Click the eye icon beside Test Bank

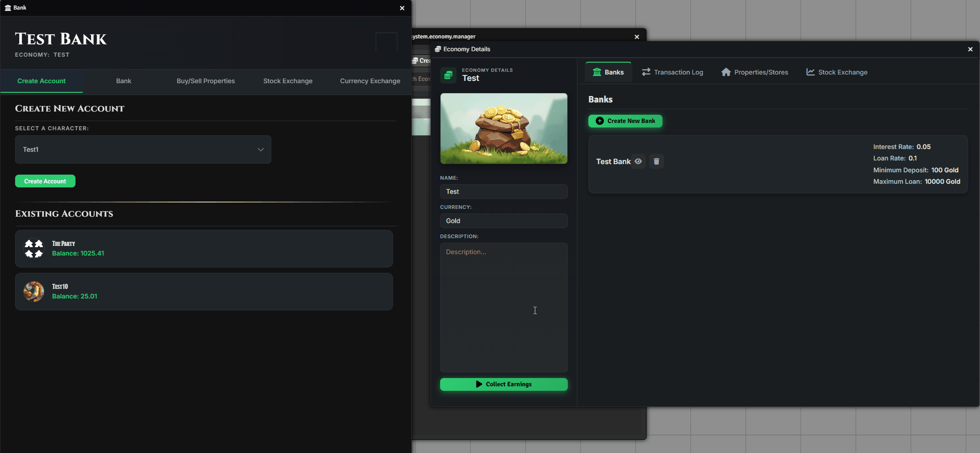coord(638,161)
